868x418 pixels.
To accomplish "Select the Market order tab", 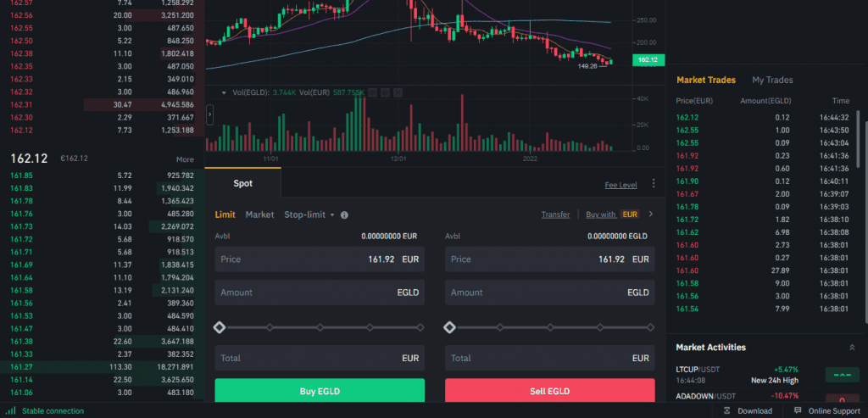I will [259, 215].
